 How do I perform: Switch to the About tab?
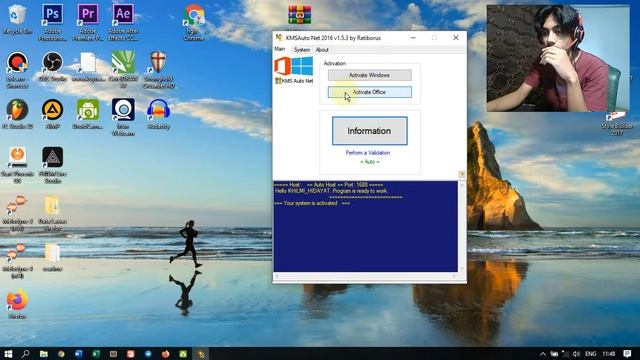[x=322, y=50]
